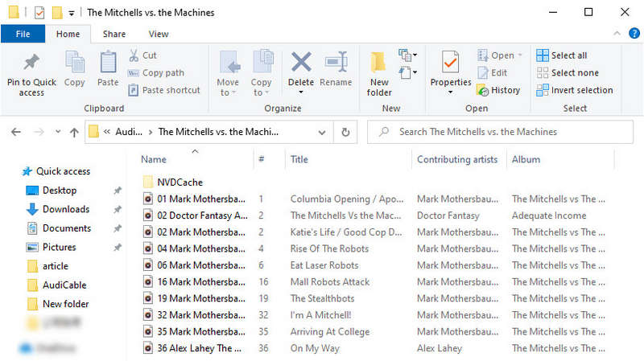Click Copy path in ribbon
644x361 pixels.
(156, 73)
